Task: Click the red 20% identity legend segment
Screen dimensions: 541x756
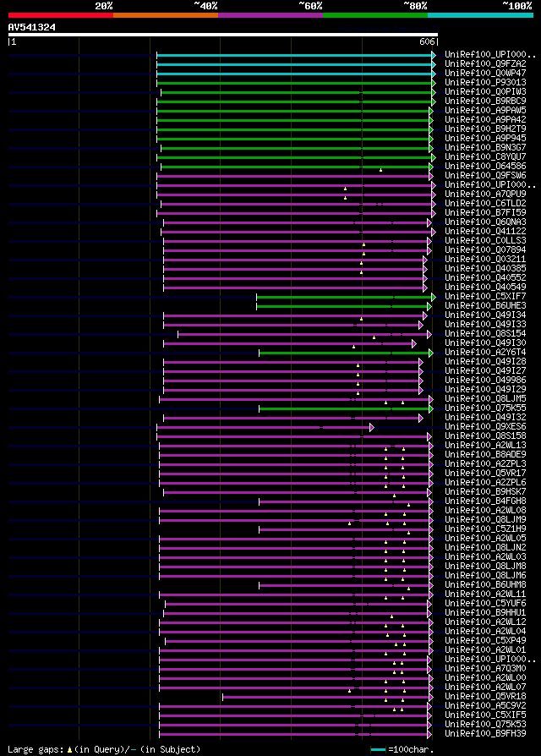Action: (61, 15)
